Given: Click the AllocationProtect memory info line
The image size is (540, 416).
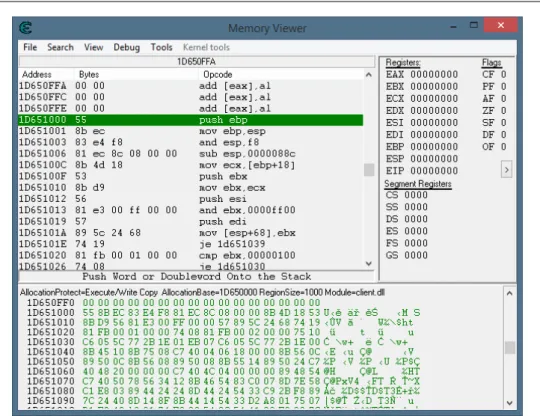Looking at the screenshot, I should point(202,293).
